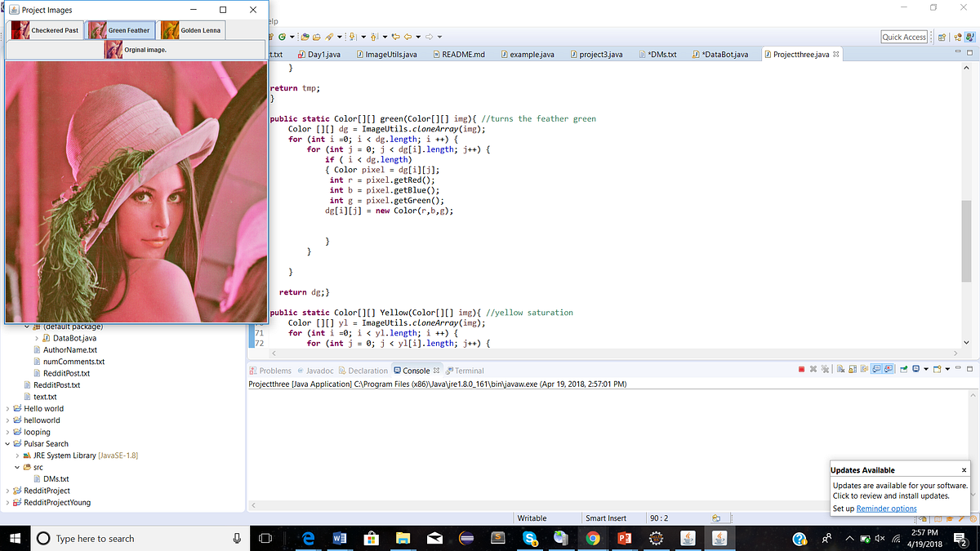Remove all terminated launches from Console
Viewport: 980px width, 551px height.
coord(825,369)
